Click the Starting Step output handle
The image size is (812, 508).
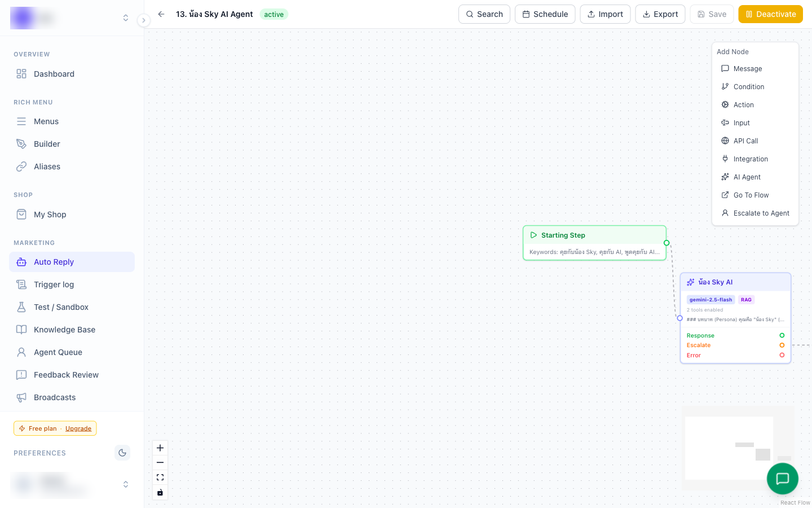click(x=667, y=243)
